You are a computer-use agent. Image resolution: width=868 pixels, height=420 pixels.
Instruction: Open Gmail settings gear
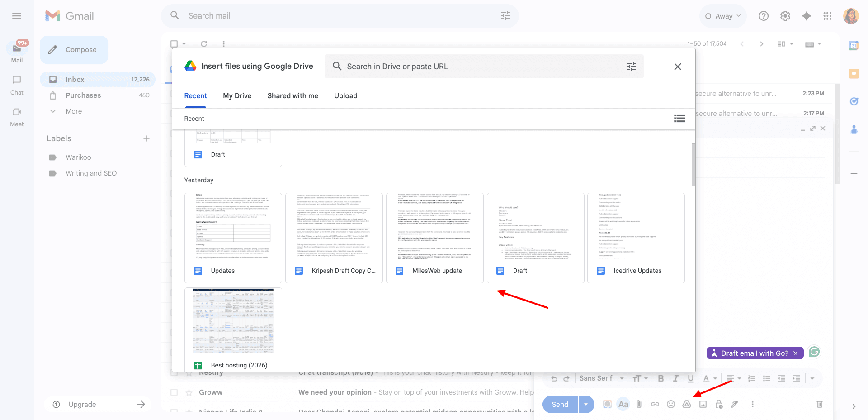click(x=785, y=16)
